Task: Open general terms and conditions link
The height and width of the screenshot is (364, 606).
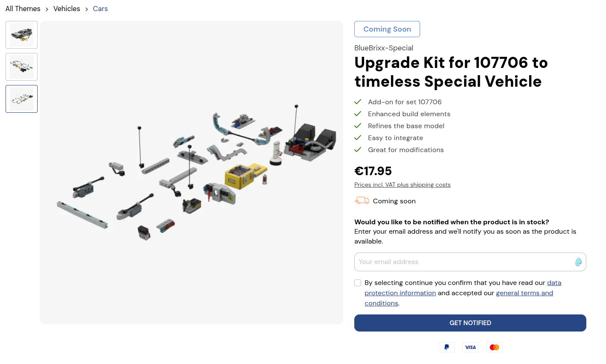Action: (x=459, y=298)
